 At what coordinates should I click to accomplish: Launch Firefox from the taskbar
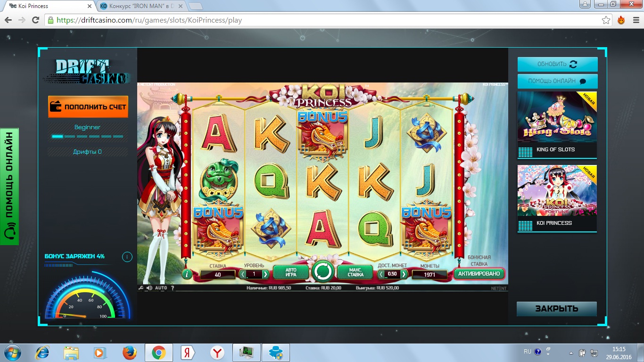pyautogui.click(x=129, y=353)
